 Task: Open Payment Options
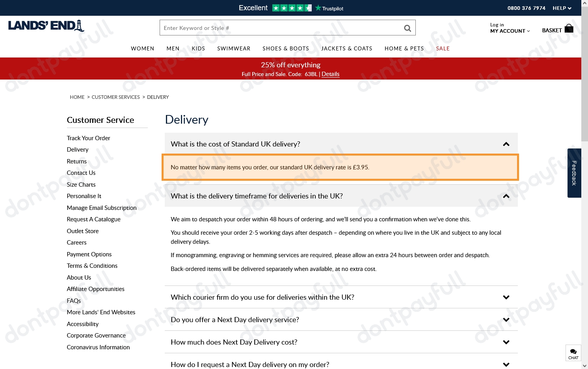[x=89, y=254]
